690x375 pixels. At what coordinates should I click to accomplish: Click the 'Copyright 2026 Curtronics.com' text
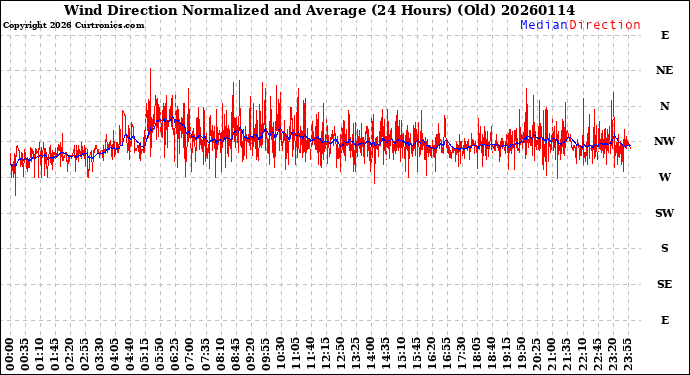(x=73, y=26)
